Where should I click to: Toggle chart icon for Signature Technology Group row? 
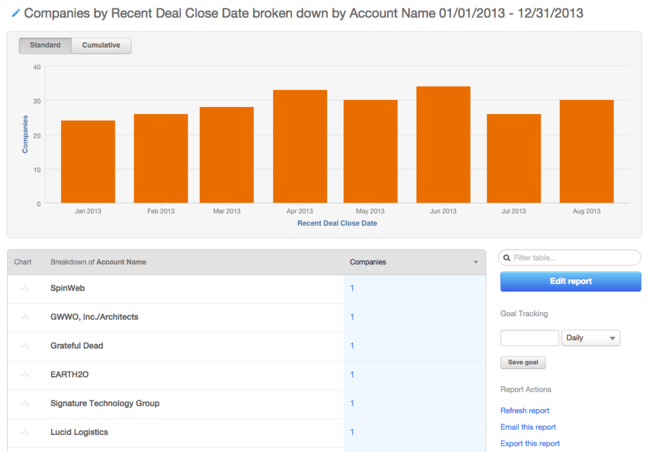(x=25, y=404)
